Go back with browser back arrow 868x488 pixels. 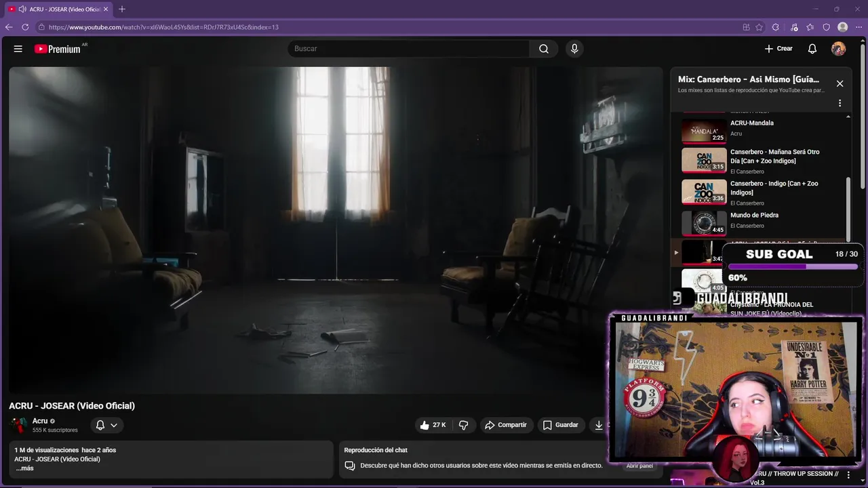tap(9, 27)
